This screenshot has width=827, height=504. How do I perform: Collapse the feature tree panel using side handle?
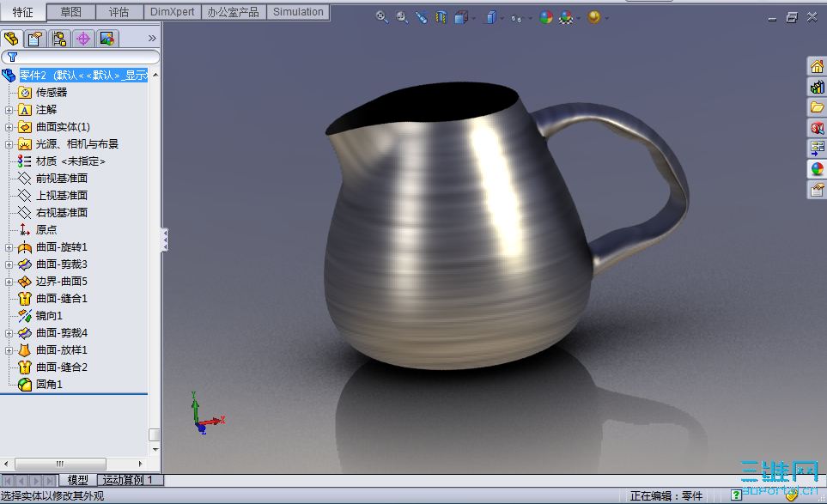165,240
